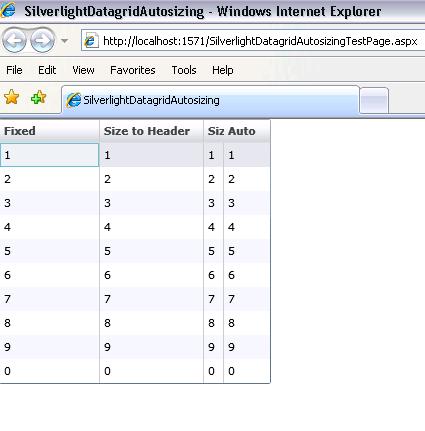Open the Help menu

(x=223, y=70)
